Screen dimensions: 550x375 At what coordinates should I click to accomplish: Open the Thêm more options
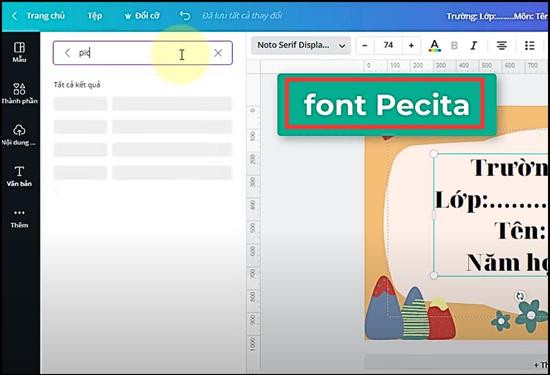[x=19, y=219]
